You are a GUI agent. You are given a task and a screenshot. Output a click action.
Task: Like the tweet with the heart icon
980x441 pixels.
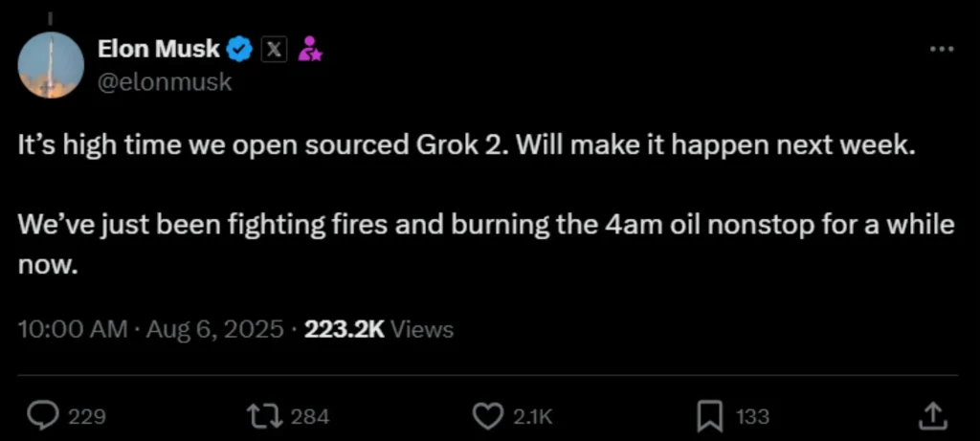[488, 415]
